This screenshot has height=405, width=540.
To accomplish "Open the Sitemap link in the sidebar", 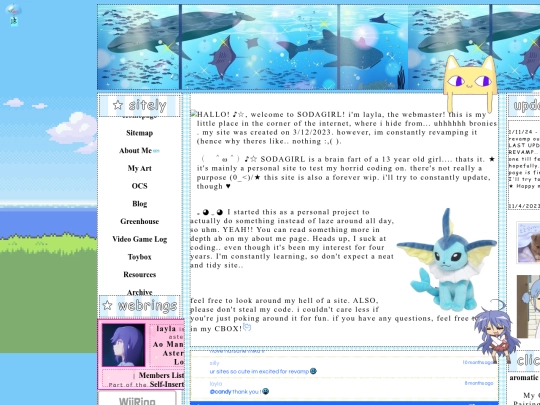I will point(139,133).
